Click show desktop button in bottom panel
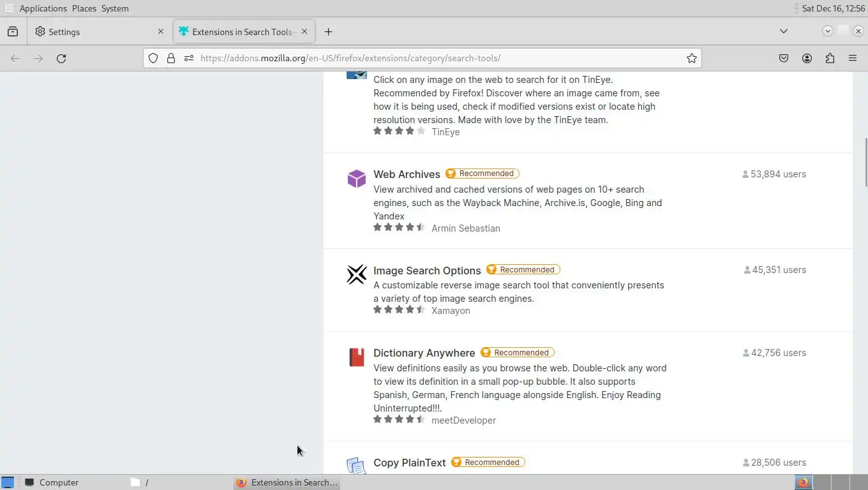Screen dimensions: 868x490 (x=8, y=482)
